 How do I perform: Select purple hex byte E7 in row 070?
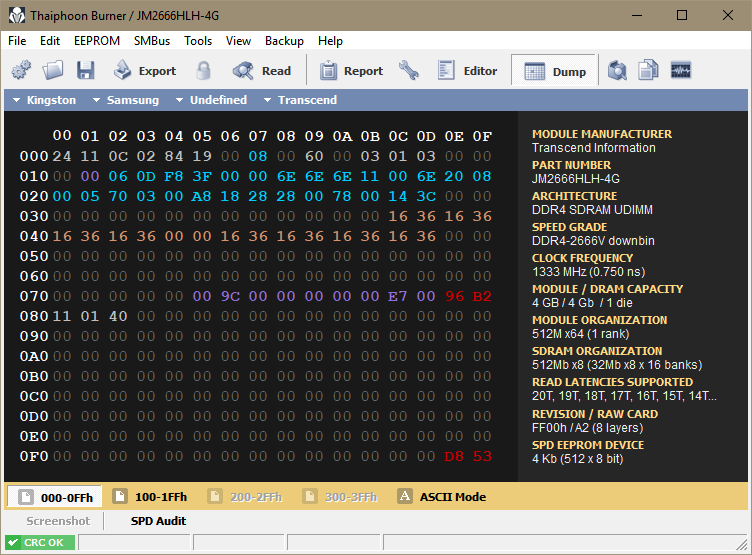pyautogui.click(x=398, y=296)
